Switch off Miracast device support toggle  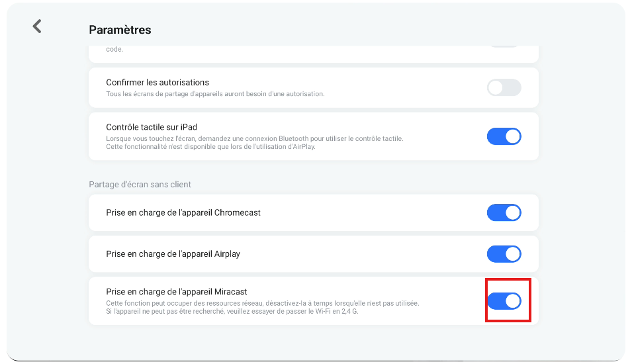click(504, 301)
